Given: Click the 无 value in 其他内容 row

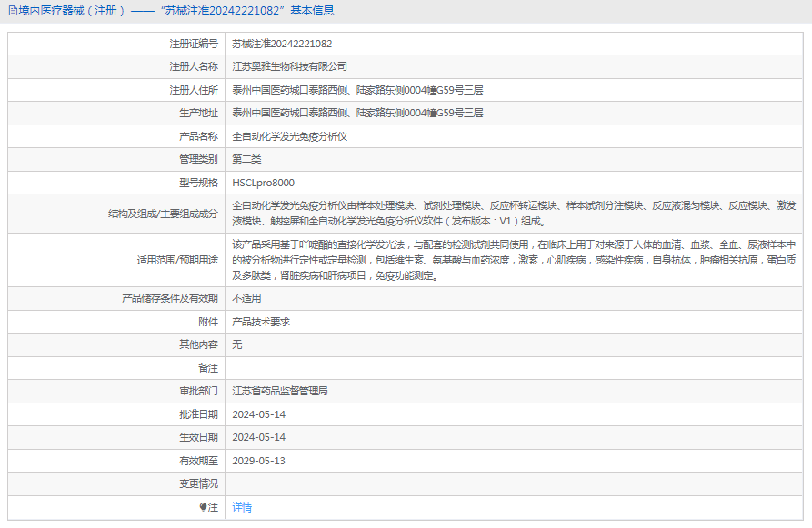Looking at the screenshot, I should 237,344.
